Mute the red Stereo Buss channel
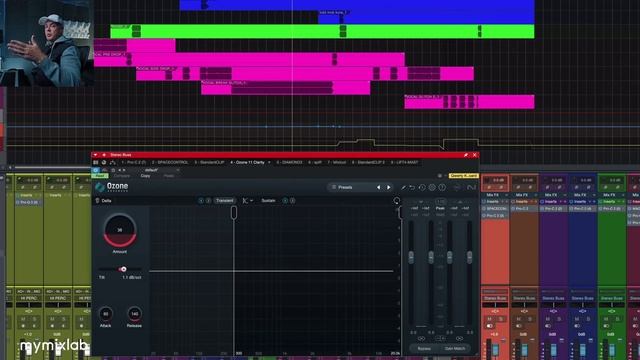The width and height of the screenshot is (640, 360). (489, 319)
